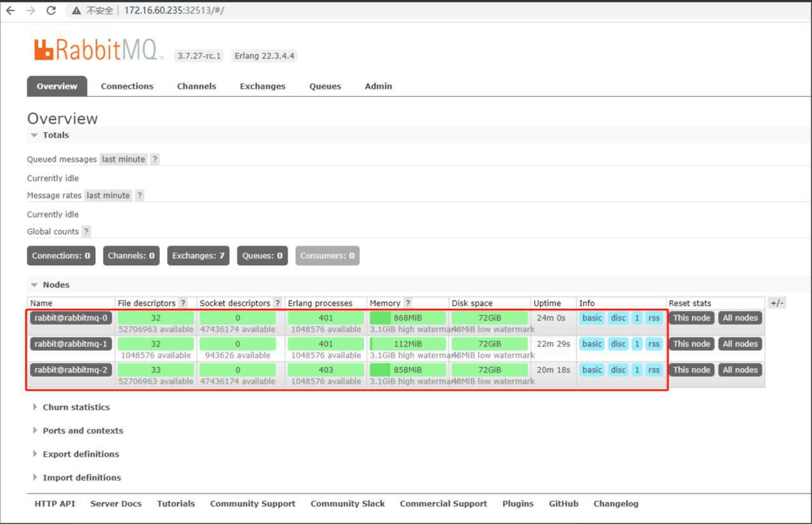Image resolution: width=812 pixels, height=524 pixels.
Task: Click uptime value 24m 0s
Action: point(550,318)
